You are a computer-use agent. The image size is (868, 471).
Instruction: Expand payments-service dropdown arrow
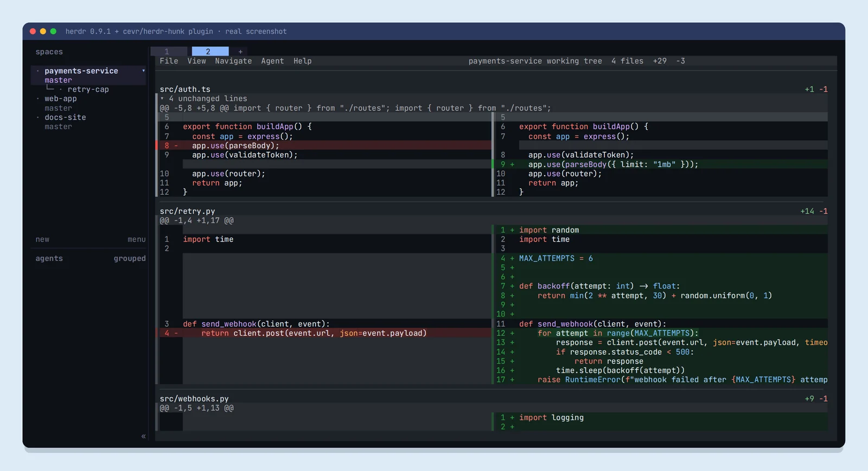(x=143, y=71)
